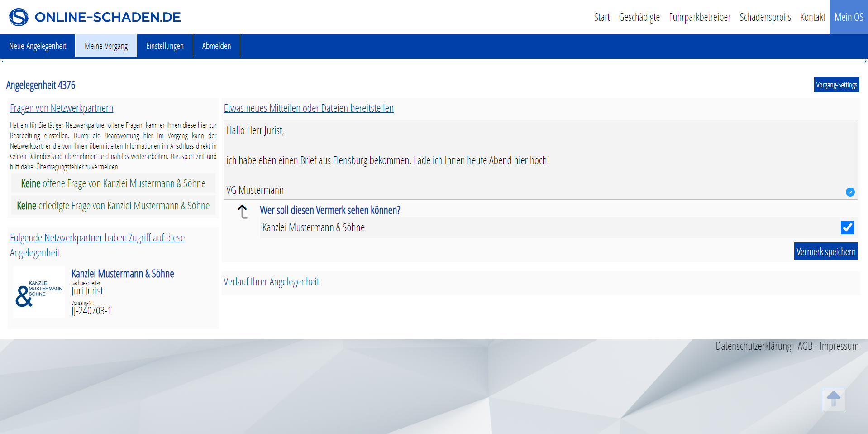Go to the Mein OS section
Screen dimensions: 868x434
coord(849,17)
